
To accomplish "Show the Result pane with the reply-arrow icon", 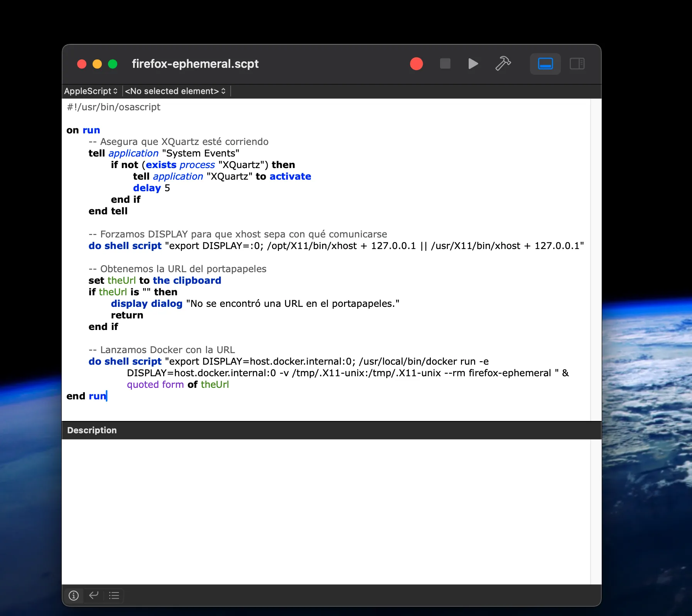I will click(x=94, y=596).
